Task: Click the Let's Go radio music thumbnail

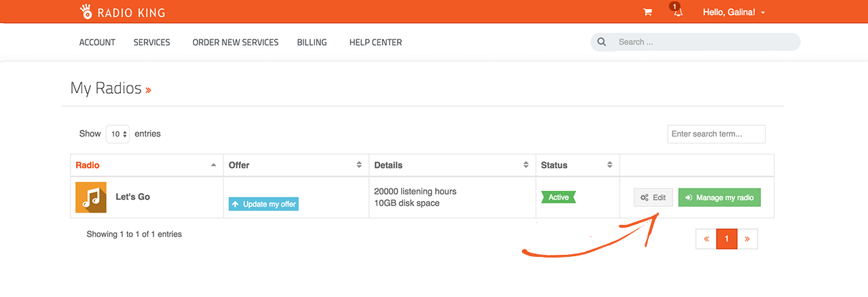Action: (91, 198)
